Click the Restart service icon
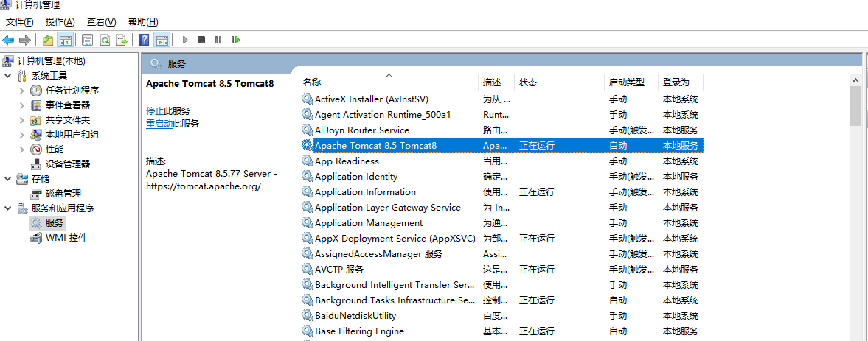The width and height of the screenshot is (868, 341). point(236,40)
